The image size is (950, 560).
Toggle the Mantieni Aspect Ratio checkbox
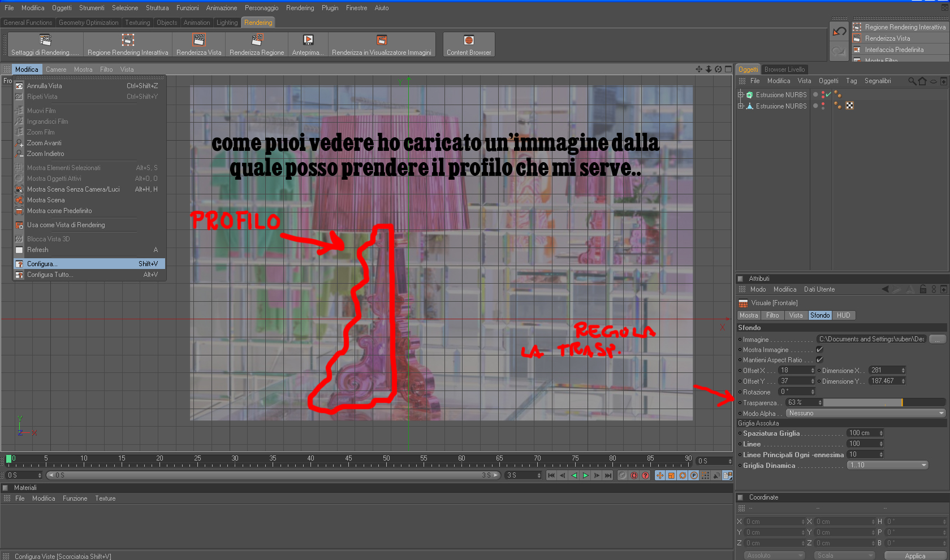tap(819, 360)
